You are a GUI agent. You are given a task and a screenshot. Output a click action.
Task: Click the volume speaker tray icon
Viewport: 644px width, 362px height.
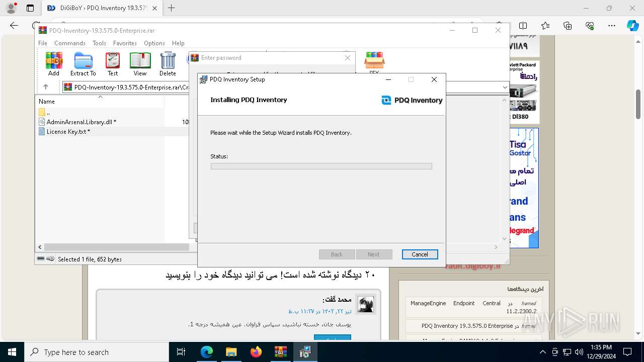(579, 352)
